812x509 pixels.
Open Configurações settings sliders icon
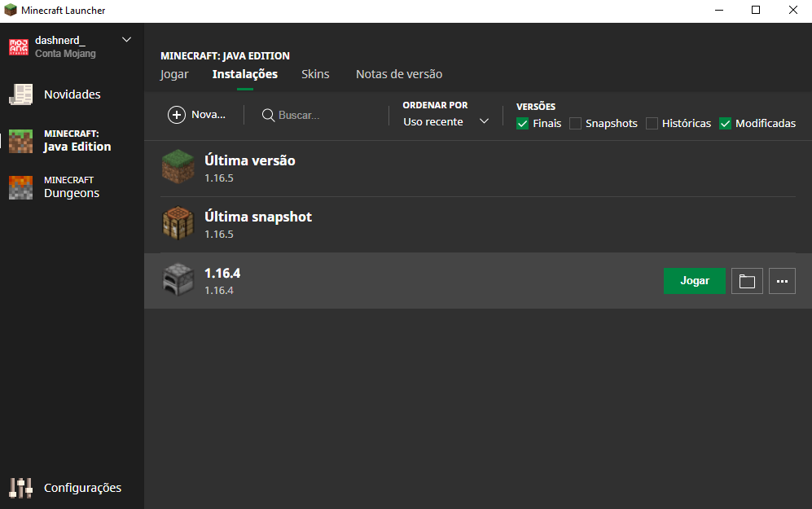20,488
